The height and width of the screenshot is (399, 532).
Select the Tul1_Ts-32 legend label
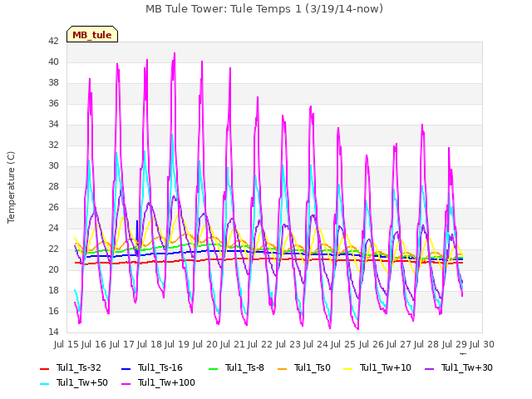[79, 367]
